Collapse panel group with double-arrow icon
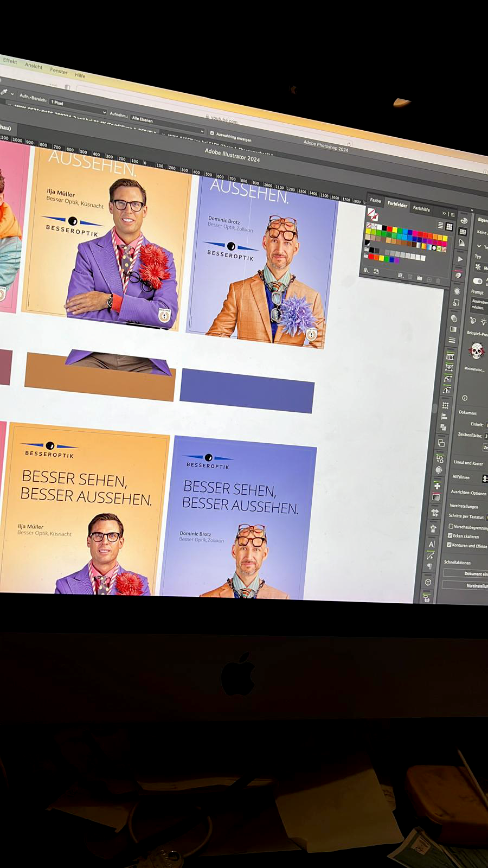488x868 pixels. (444, 213)
